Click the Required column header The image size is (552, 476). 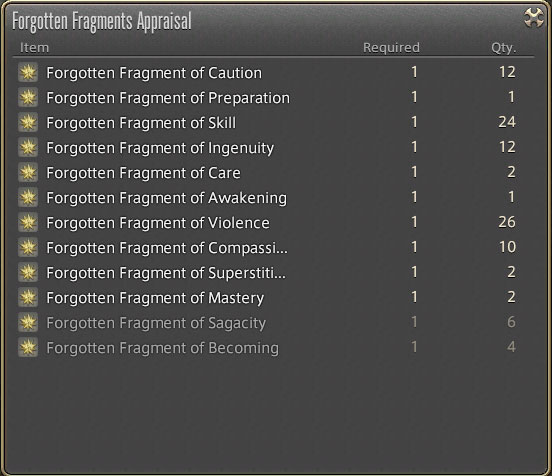pos(391,48)
